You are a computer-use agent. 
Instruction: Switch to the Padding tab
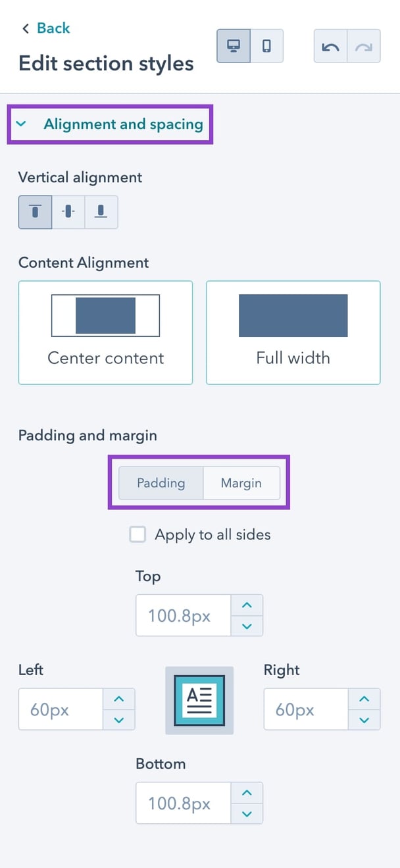[161, 483]
